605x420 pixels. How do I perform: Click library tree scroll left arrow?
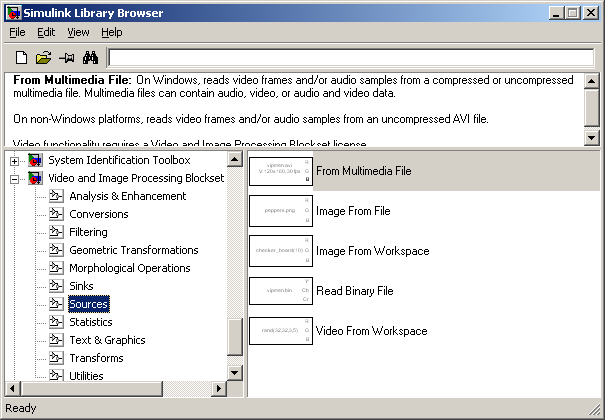tap(12, 388)
